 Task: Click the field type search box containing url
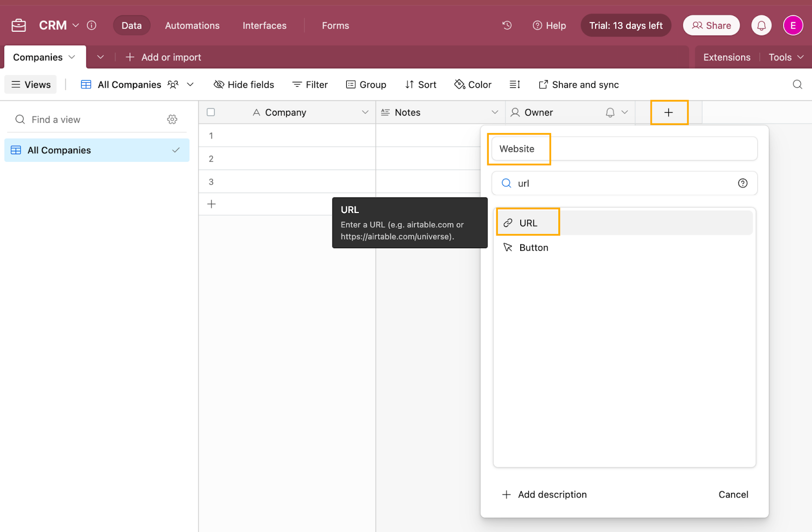point(624,183)
